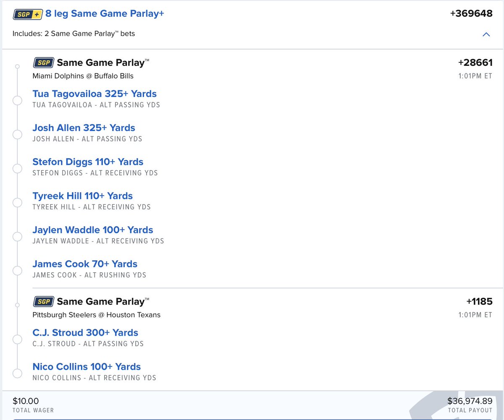This screenshot has width=504, height=420.
Task: Click 'C.J. STROUD - ALT PASSING YDS' label
Action: tap(88, 344)
